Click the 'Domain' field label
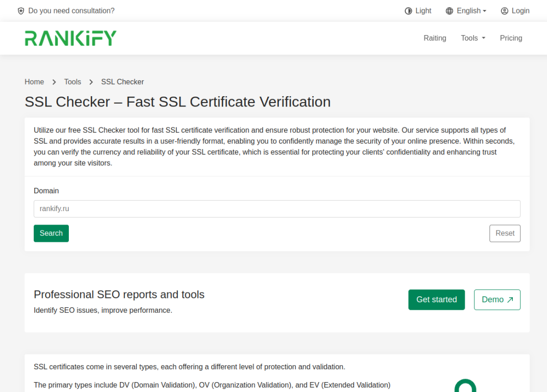The image size is (547, 392). coord(47,191)
